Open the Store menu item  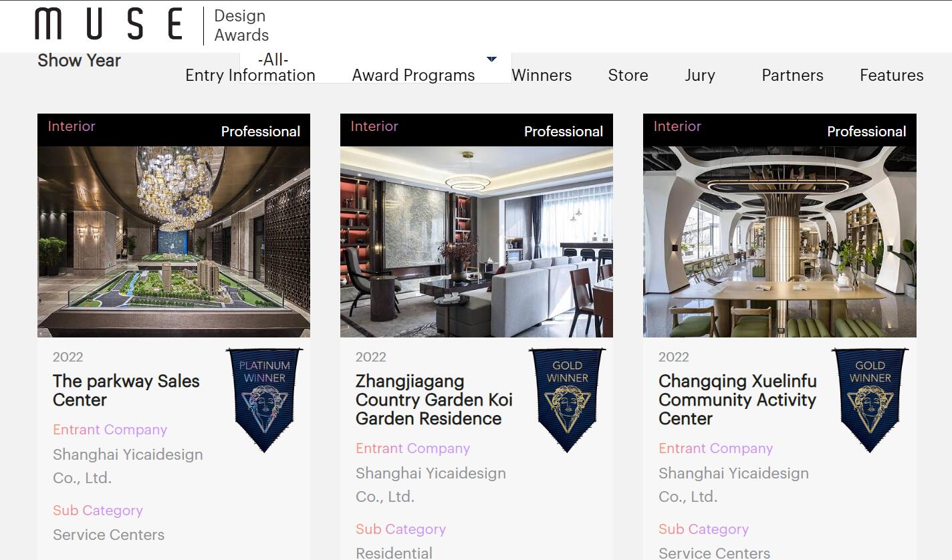[628, 76]
